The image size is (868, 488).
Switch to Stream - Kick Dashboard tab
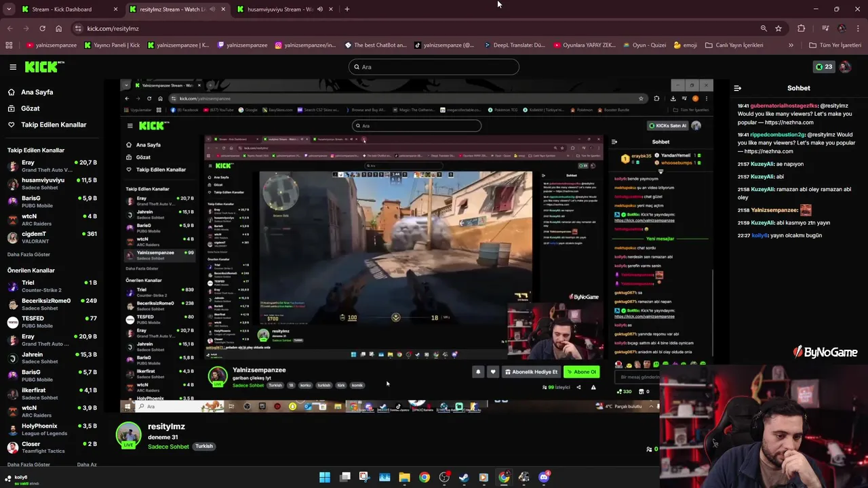pyautogui.click(x=62, y=9)
